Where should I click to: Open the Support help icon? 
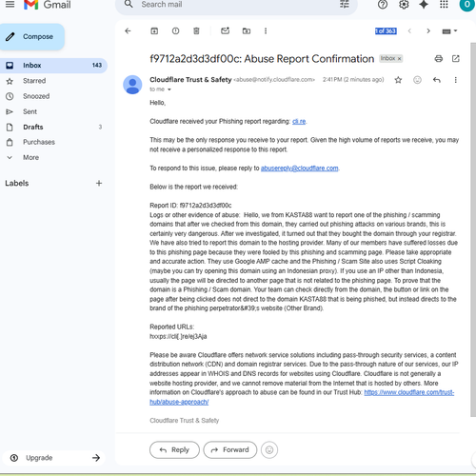(x=383, y=5)
